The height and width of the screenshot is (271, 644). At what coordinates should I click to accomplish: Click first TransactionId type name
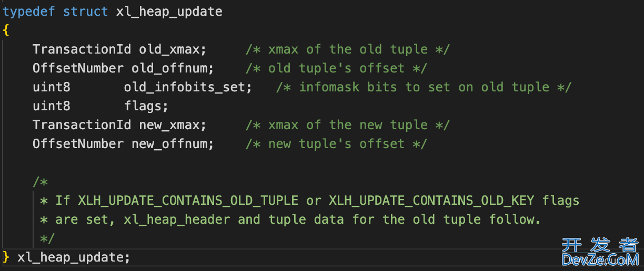click(x=82, y=49)
